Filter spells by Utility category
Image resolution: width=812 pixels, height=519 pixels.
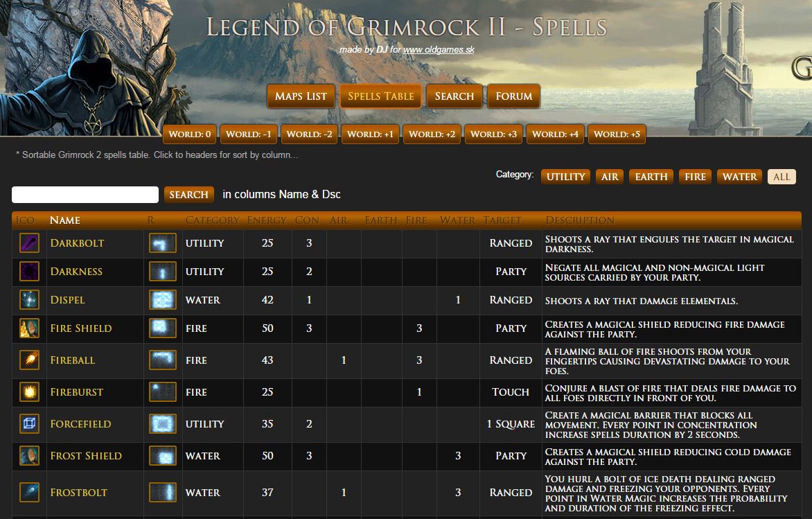pos(566,177)
